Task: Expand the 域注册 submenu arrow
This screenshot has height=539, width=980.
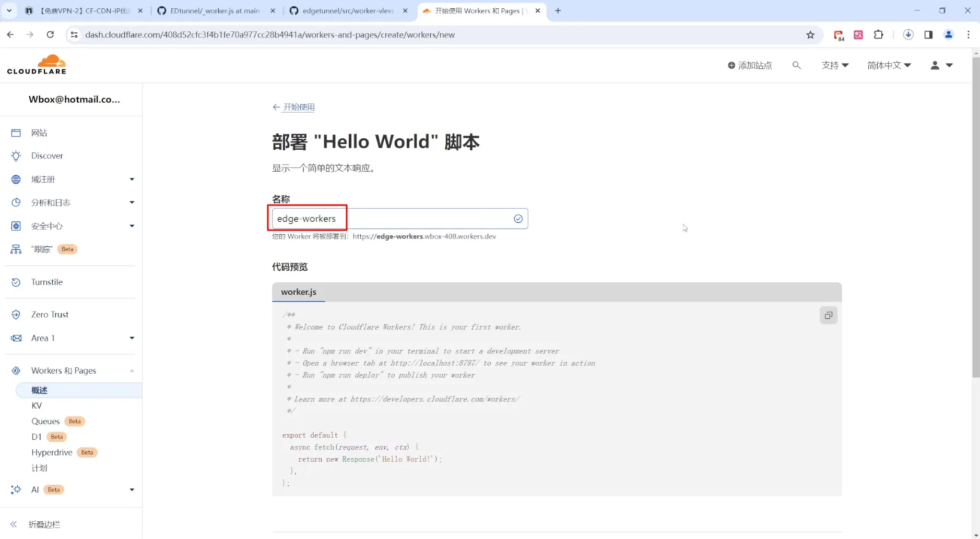Action: pos(132,179)
